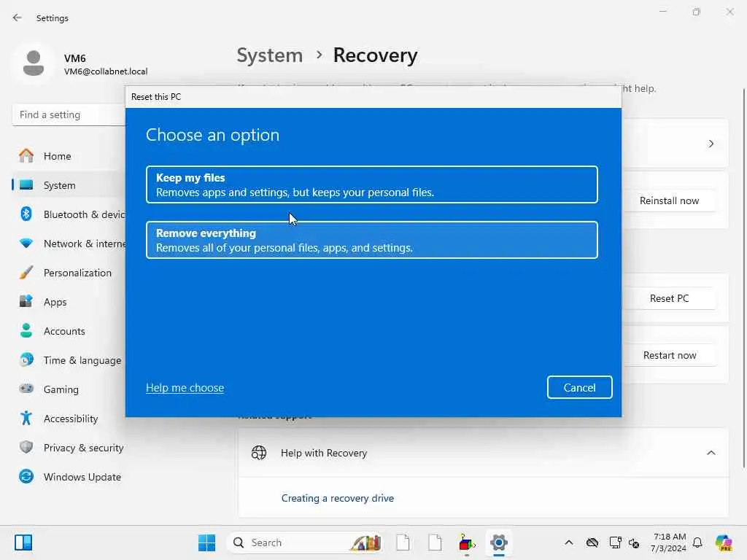The width and height of the screenshot is (747, 560).
Task: Open the Windows Start menu
Action: [206, 542]
